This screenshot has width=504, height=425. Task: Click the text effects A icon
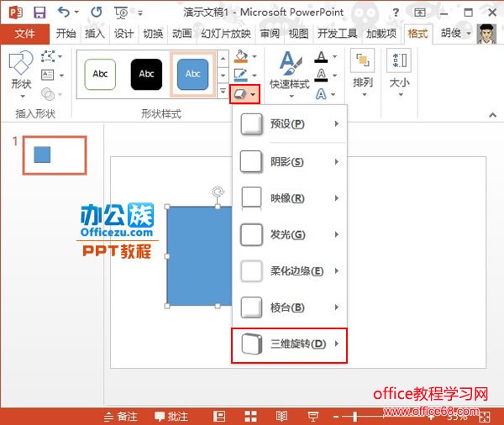coord(321,94)
